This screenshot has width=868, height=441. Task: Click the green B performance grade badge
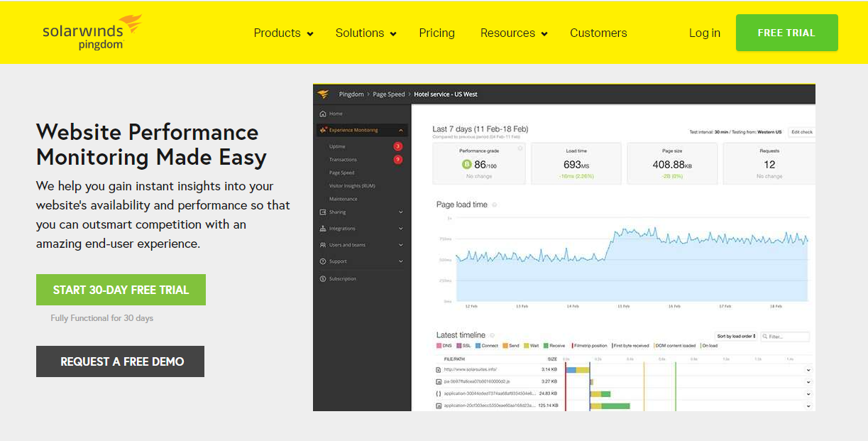pyautogui.click(x=467, y=165)
